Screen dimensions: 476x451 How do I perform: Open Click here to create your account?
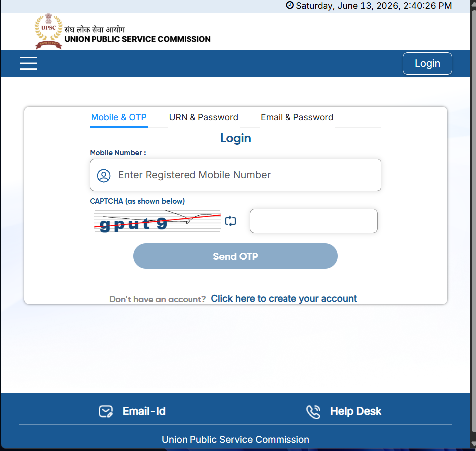(284, 299)
